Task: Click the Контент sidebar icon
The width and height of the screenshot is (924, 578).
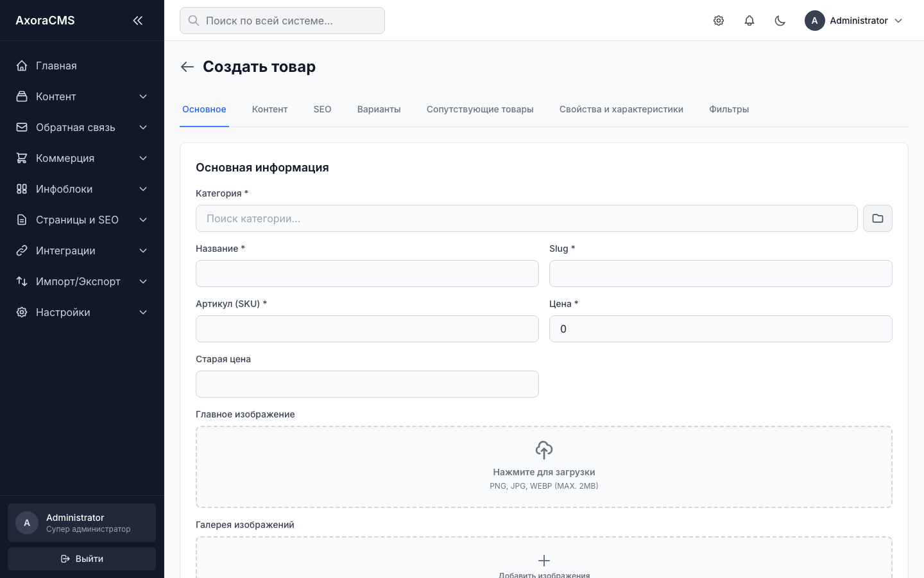Action: tap(22, 96)
